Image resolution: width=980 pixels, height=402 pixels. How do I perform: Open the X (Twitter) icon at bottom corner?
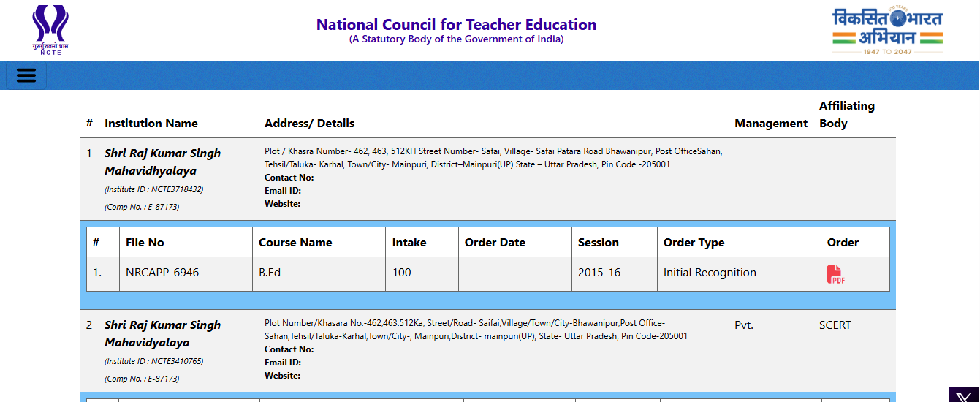(963, 395)
